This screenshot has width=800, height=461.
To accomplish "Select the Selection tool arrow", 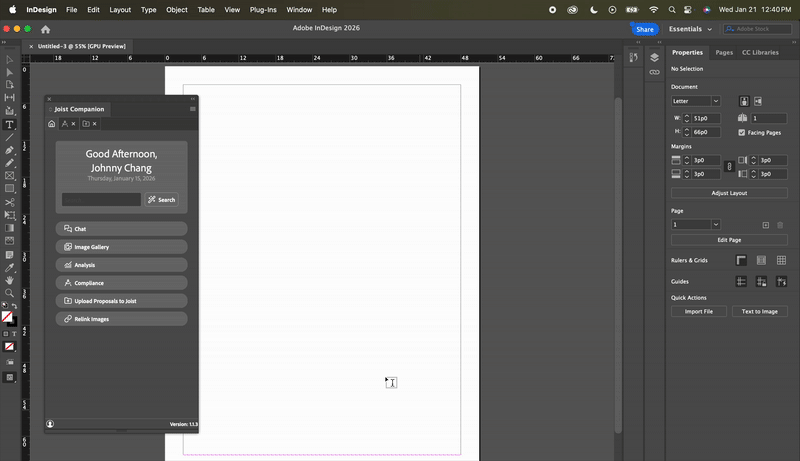I will (9, 60).
